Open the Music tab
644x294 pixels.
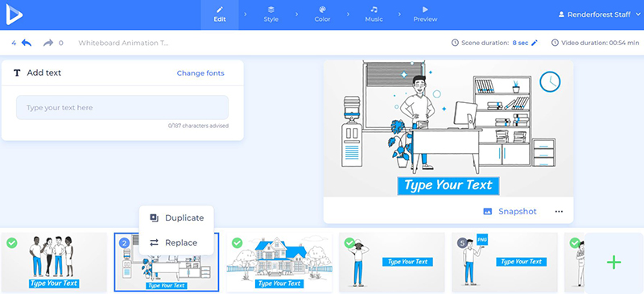coord(374,14)
